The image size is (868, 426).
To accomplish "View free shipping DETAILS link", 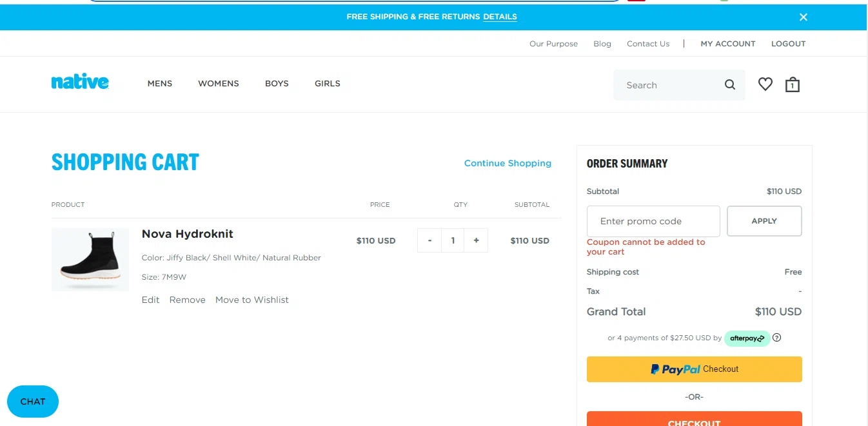I will 500,17.
